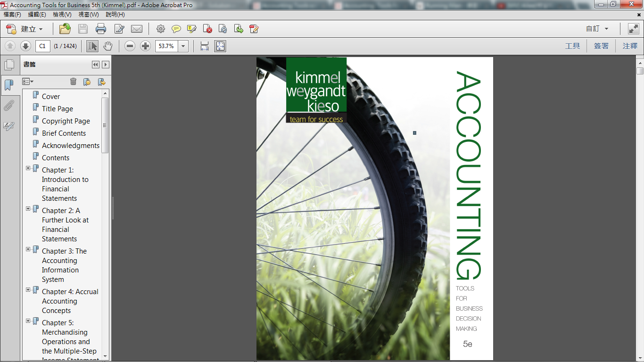Screen dimensions: 644x362
Task: Open the 工具 tools pane
Action: point(572,46)
